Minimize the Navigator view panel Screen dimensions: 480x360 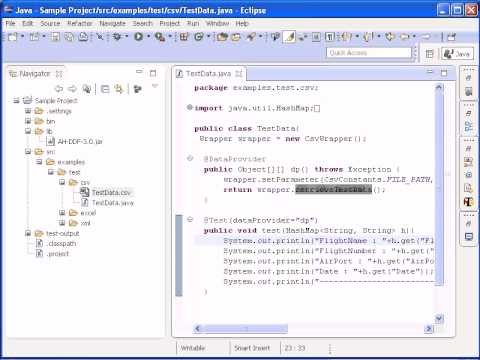[x=139, y=72]
